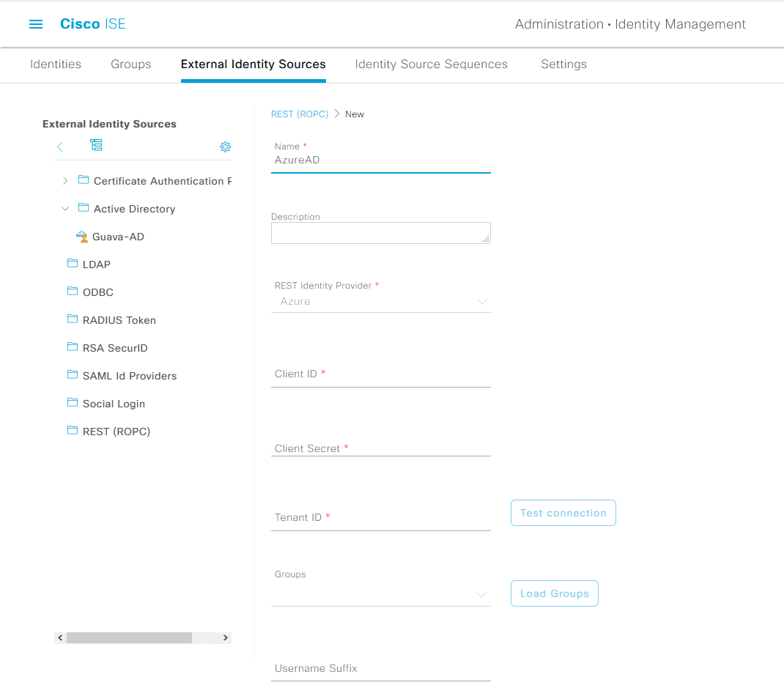The height and width of the screenshot is (685, 784).
Task: Click the horizontal scrollbar thumb in sources panel
Action: (129, 637)
